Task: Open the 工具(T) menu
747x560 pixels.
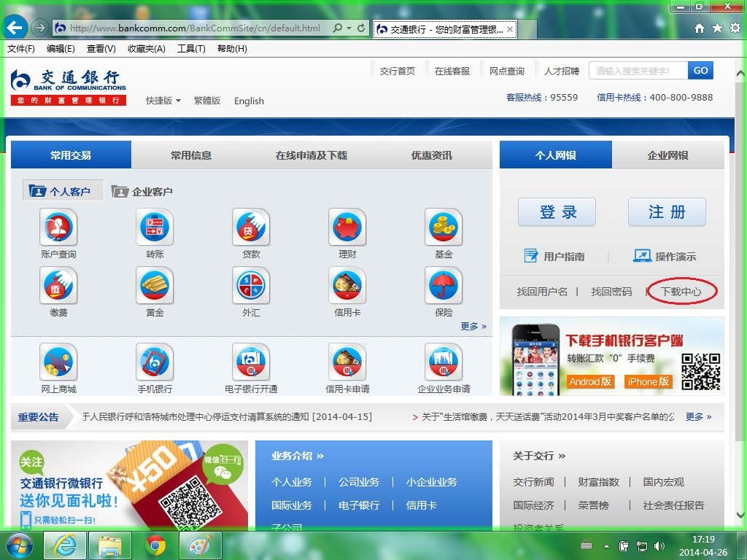Action: click(x=191, y=49)
